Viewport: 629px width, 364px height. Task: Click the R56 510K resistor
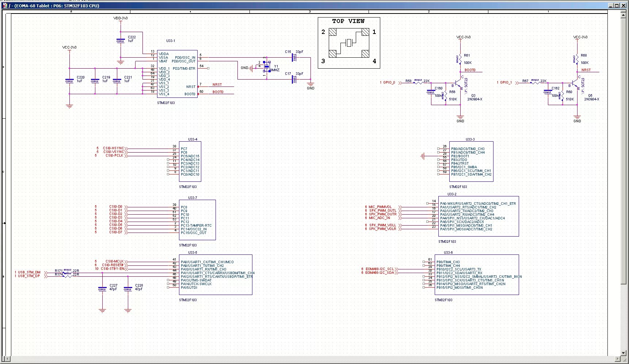pos(446,96)
